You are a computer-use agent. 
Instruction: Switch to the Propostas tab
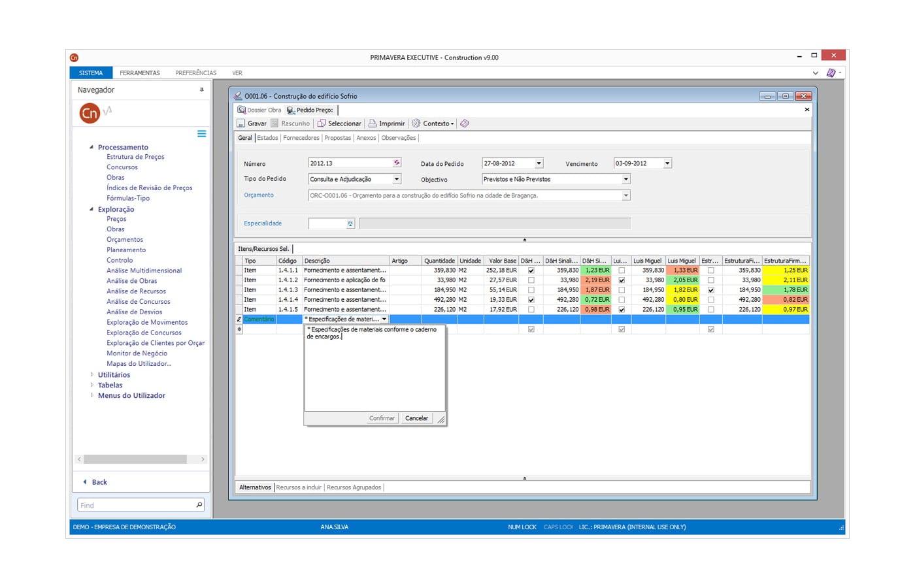pyautogui.click(x=338, y=138)
